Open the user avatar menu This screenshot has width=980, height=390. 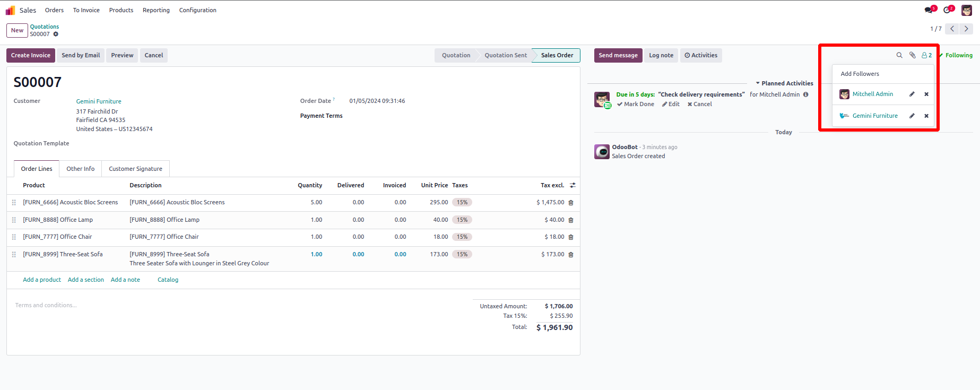pos(967,10)
